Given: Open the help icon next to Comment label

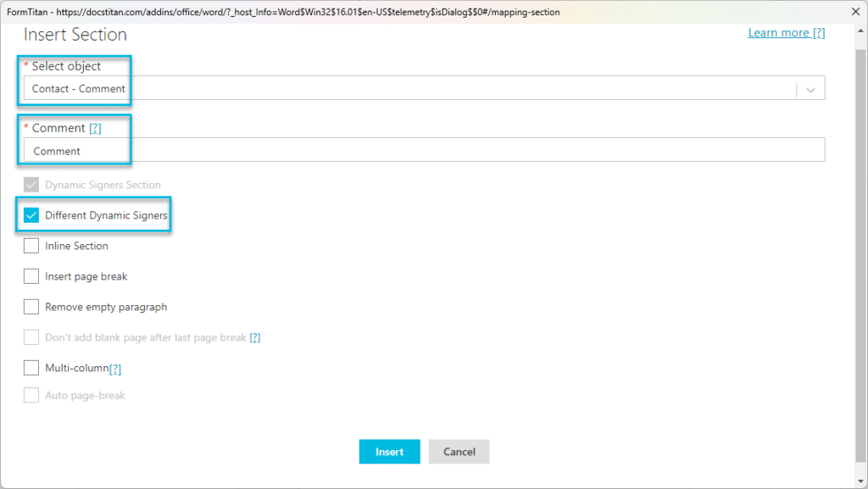Looking at the screenshot, I should coord(95,128).
